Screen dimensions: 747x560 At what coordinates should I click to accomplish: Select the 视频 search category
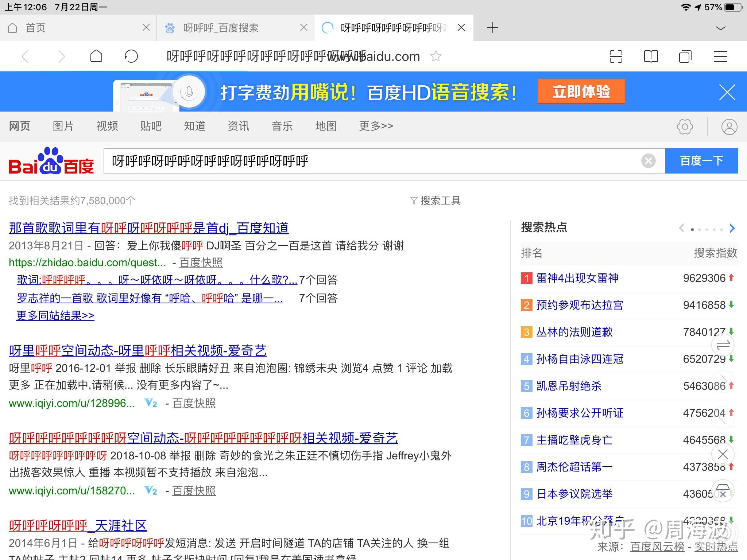click(x=107, y=126)
